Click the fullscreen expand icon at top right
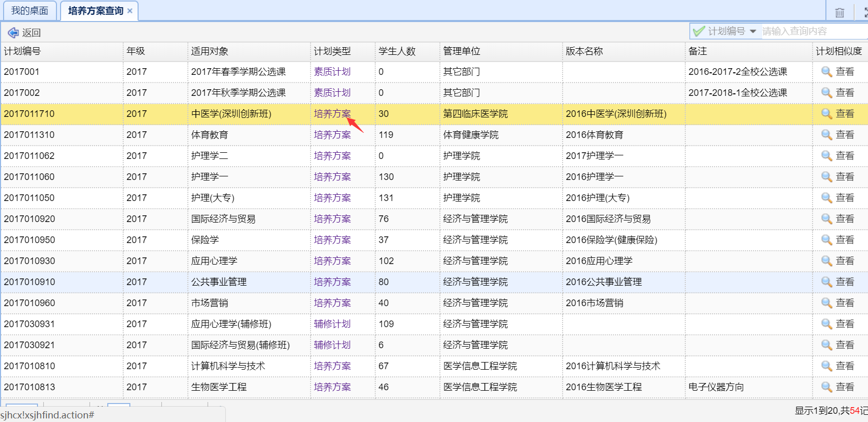 point(864,12)
